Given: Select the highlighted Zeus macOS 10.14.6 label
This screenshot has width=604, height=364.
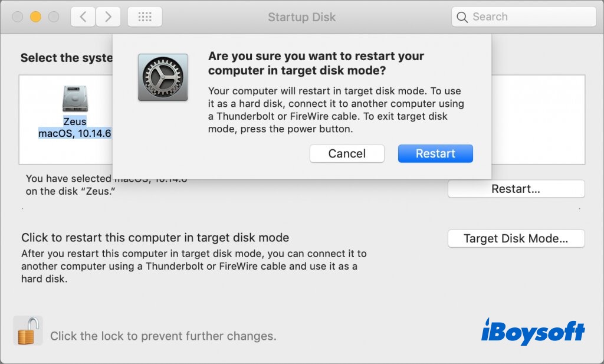Looking at the screenshot, I should (75, 127).
